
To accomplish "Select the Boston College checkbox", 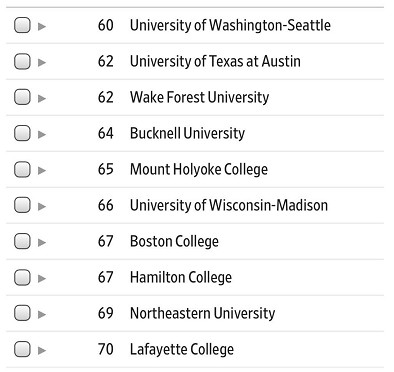I will click(22, 241).
